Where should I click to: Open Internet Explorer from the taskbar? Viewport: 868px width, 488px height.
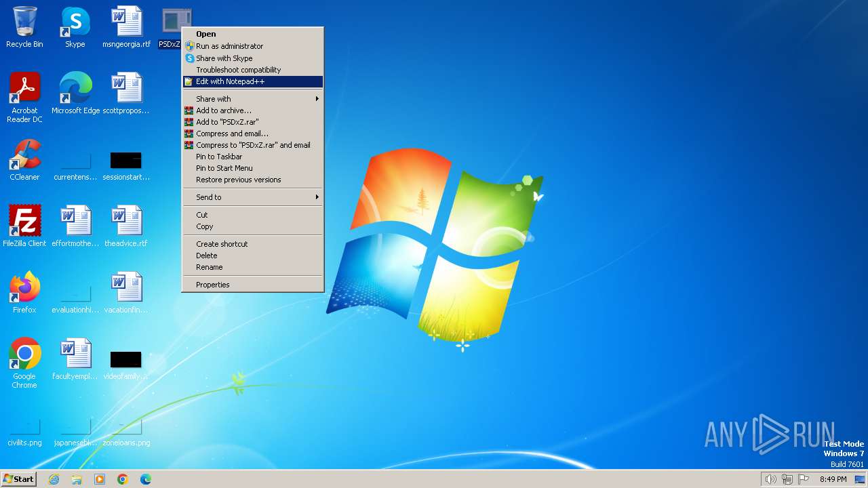pos(54,479)
